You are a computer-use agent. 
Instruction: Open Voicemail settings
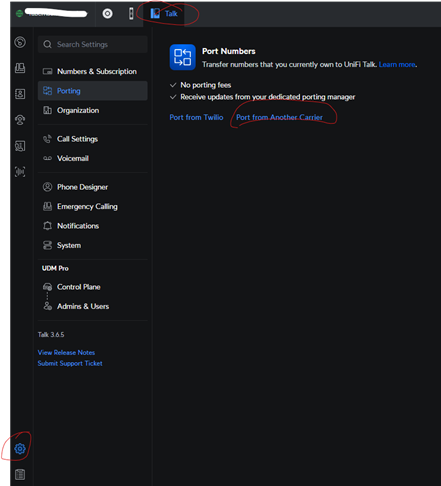point(93,158)
